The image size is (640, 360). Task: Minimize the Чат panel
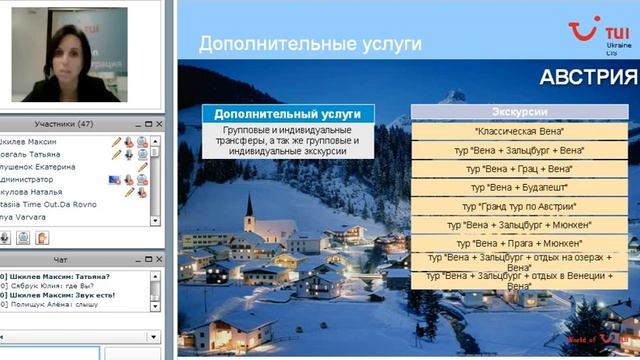[x=138, y=260]
